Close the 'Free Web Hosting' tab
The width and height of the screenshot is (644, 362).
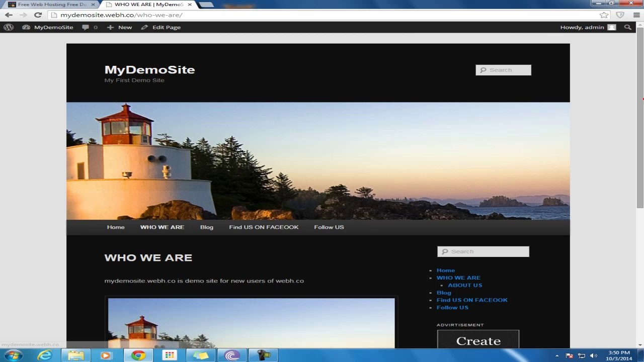93,5
